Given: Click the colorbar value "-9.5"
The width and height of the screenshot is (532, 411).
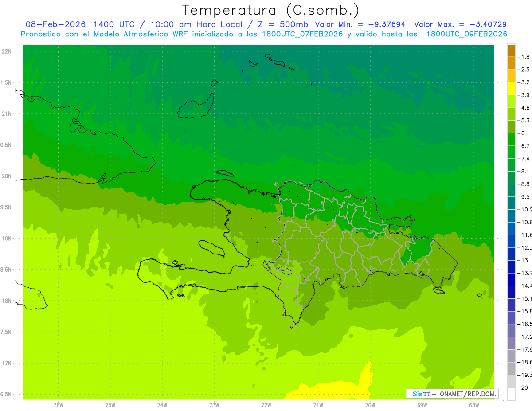Looking at the screenshot, I should [x=524, y=196].
